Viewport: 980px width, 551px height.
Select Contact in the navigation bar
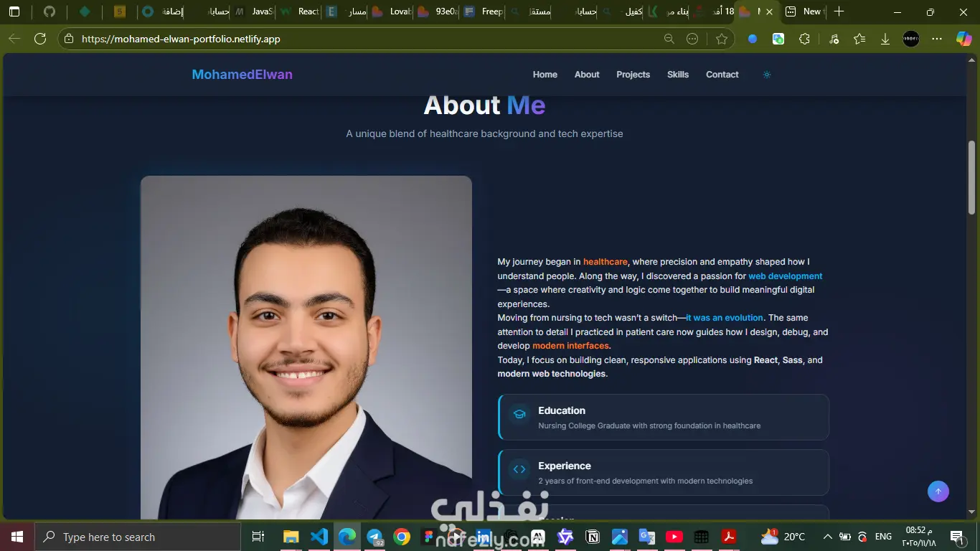coord(722,75)
